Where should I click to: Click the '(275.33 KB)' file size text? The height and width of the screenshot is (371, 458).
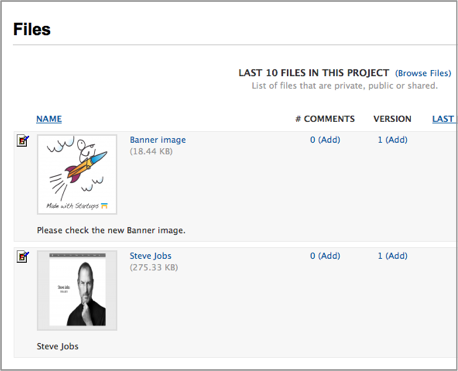tap(154, 268)
